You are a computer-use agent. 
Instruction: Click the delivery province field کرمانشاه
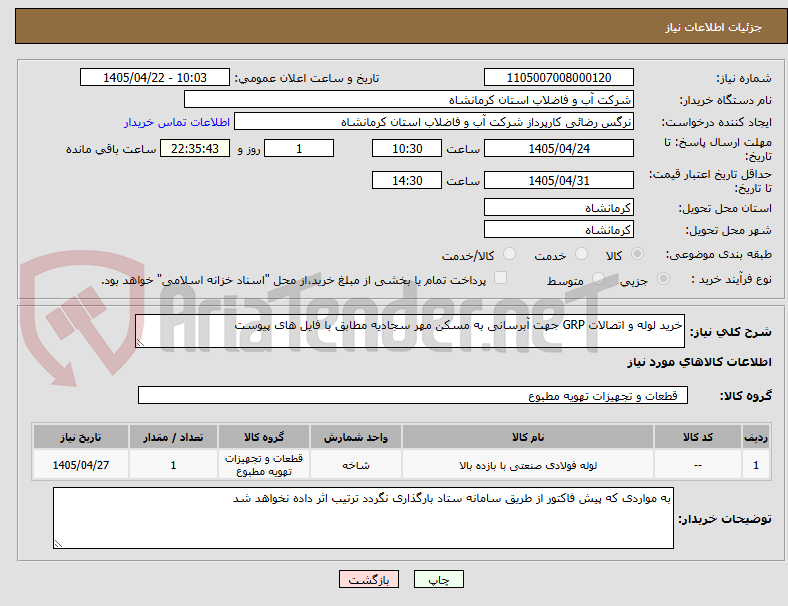click(558, 208)
